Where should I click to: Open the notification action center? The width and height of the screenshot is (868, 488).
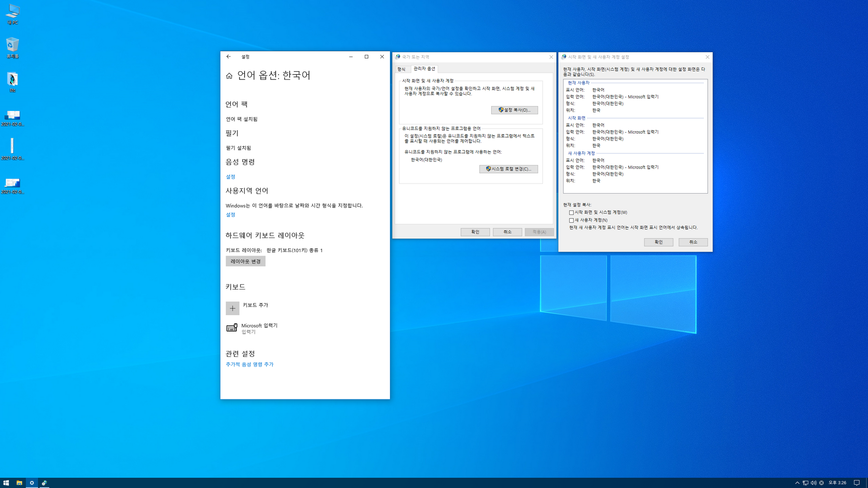[x=856, y=483]
